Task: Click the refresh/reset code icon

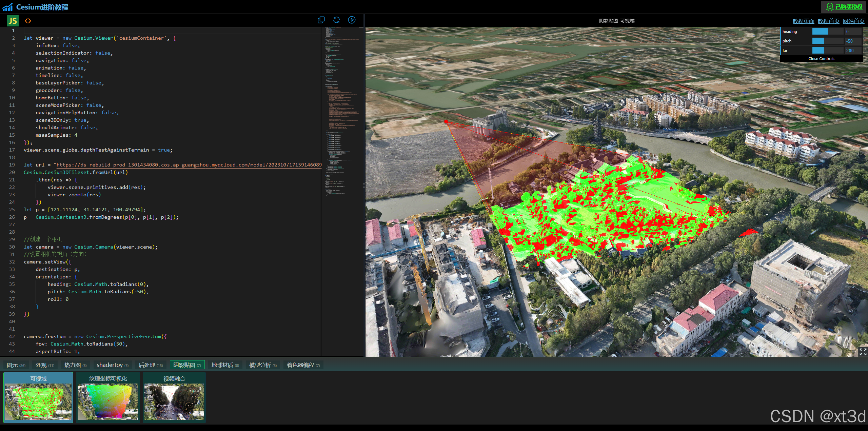Action: 336,20
